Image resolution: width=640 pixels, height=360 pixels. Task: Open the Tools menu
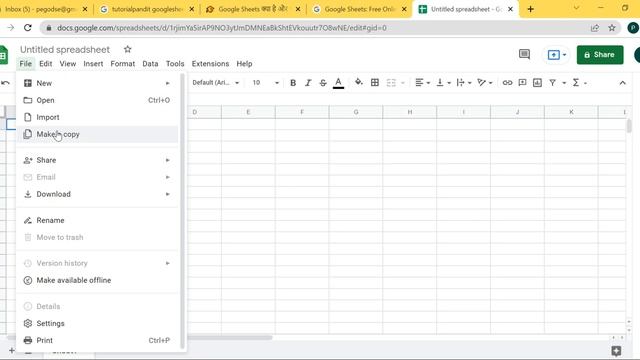175,64
